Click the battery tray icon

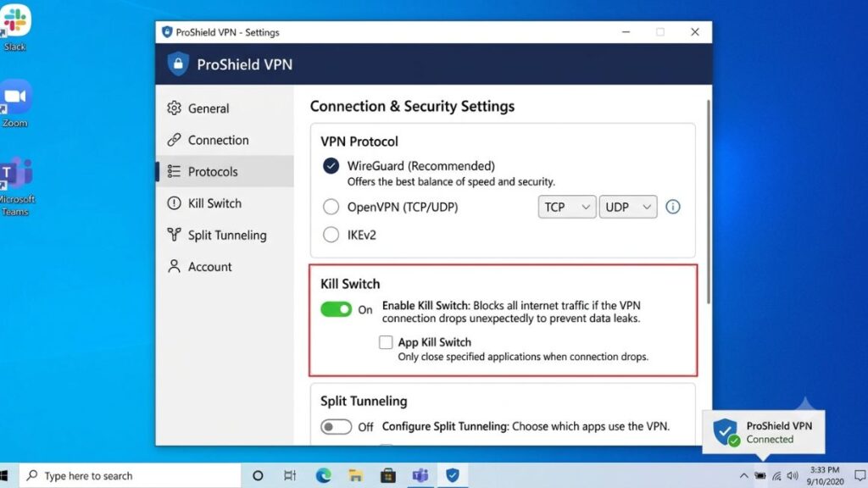pyautogui.click(x=760, y=476)
